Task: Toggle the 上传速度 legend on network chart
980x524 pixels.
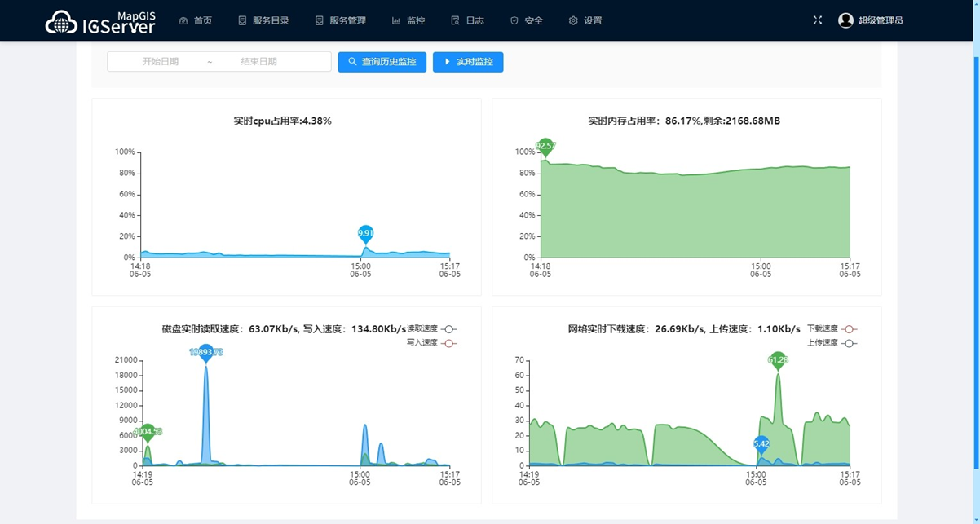Action: coord(831,343)
